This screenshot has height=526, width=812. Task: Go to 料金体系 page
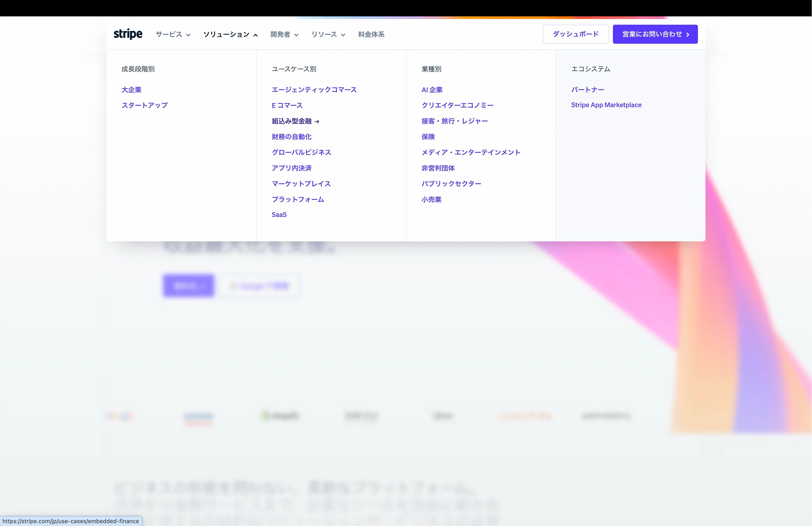point(371,34)
